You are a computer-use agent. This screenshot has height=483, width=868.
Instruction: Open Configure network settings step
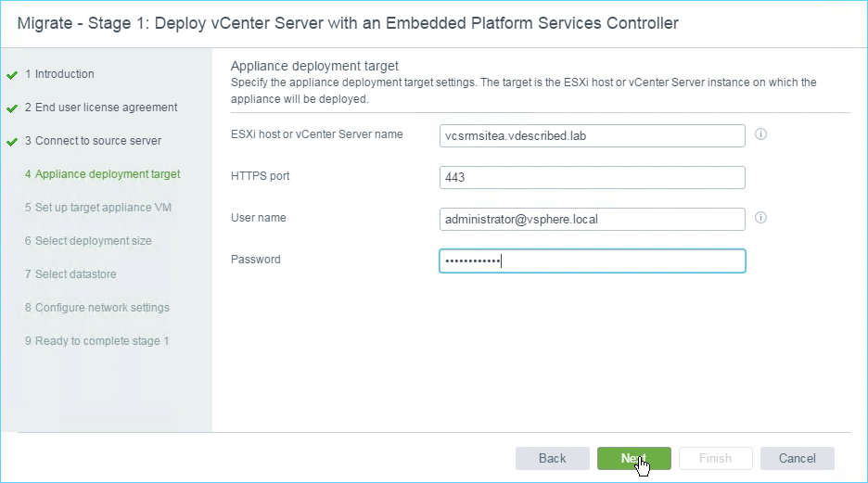point(96,308)
